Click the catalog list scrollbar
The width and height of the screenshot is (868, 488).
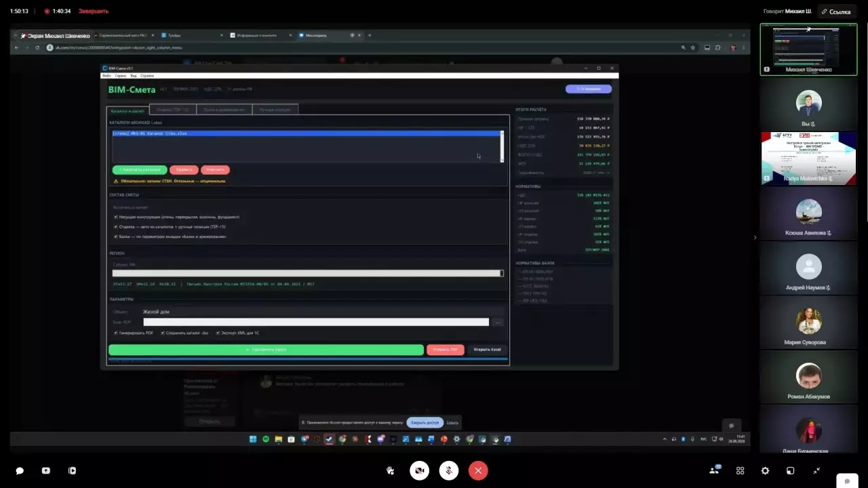pos(502,146)
